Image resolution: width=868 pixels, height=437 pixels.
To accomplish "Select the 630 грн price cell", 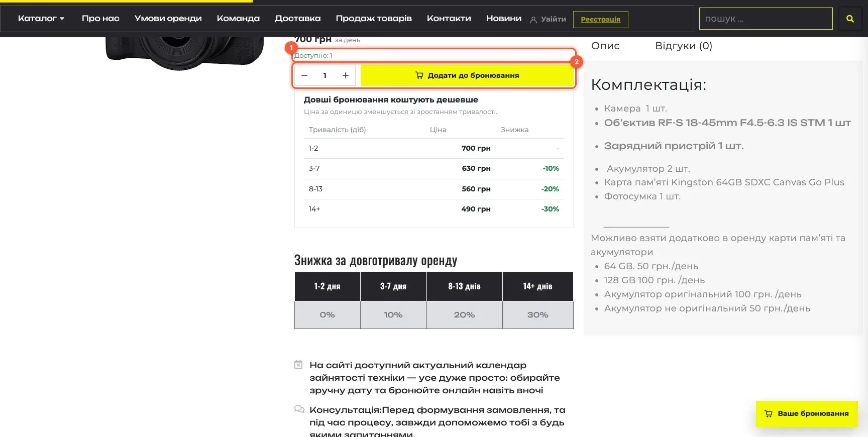I will [x=476, y=168].
